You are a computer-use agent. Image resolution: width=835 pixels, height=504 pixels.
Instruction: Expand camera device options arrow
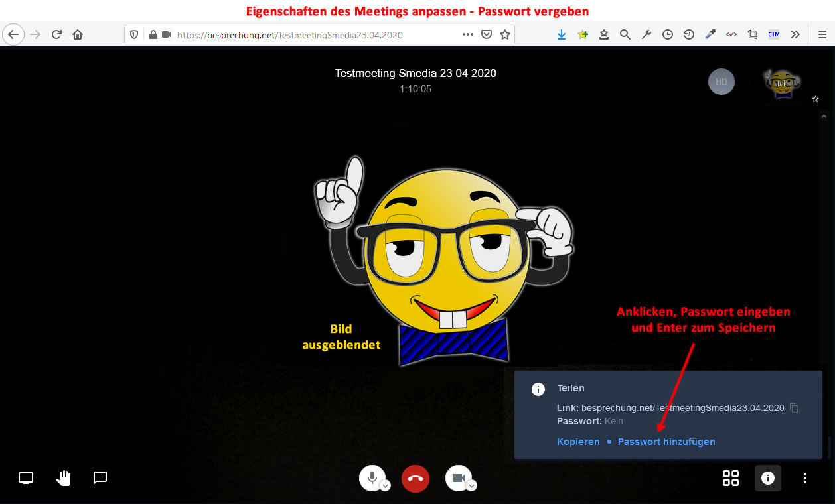point(471,486)
